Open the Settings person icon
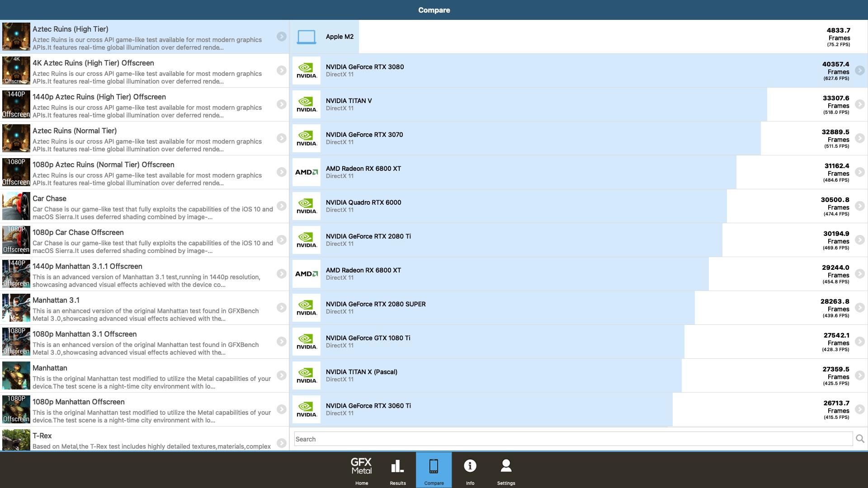 [x=506, y=466]
